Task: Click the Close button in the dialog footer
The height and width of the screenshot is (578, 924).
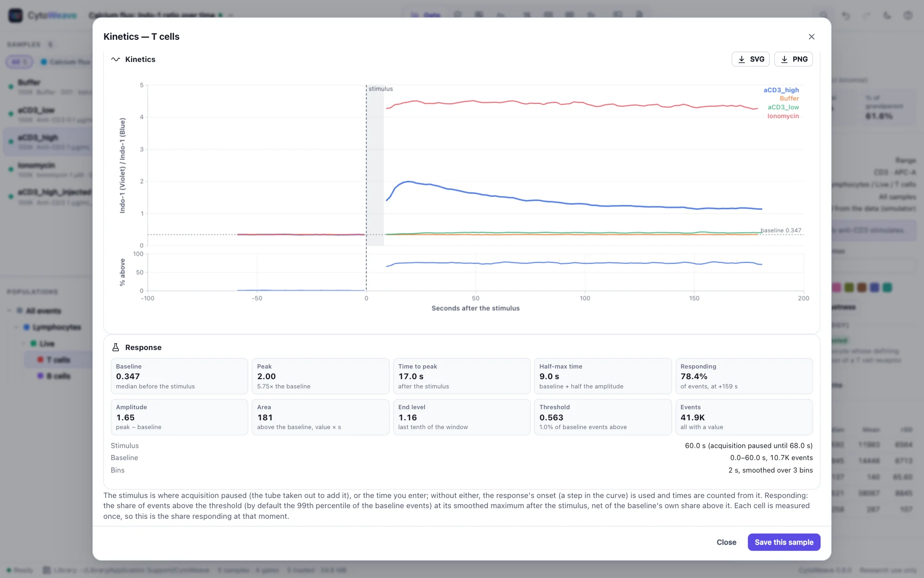Action: 726,542
